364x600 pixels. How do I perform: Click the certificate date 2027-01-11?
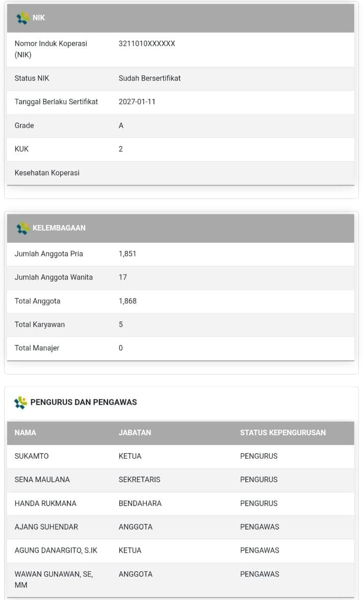(137, 102)
